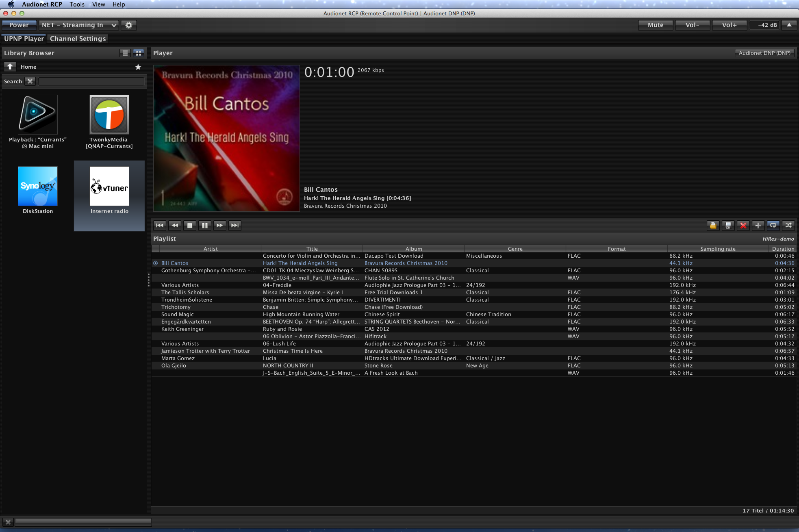Click the bottom status progress bar
The height and width of the screenshot is (532, 799).
click(83, 522)
